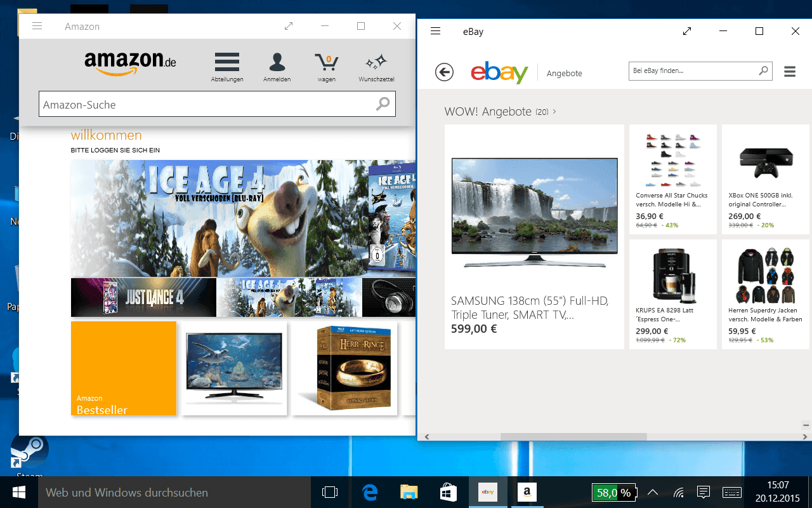This screenshot has height=508, width=812.
Task: Select the small Ice Age 4 banner thumbnail
Action: tap(289, 297)
